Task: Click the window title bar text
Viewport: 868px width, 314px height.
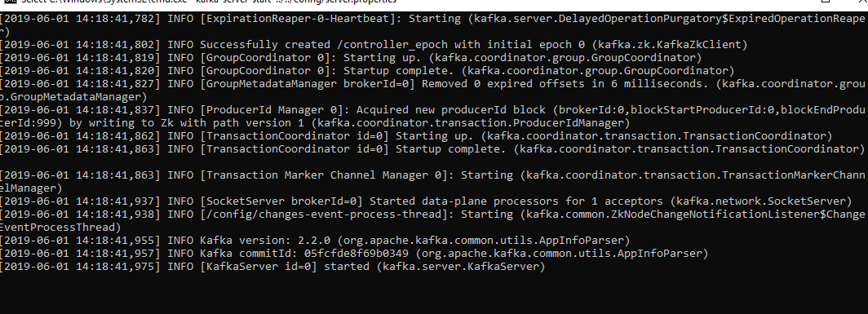Action: coord(209,2)
